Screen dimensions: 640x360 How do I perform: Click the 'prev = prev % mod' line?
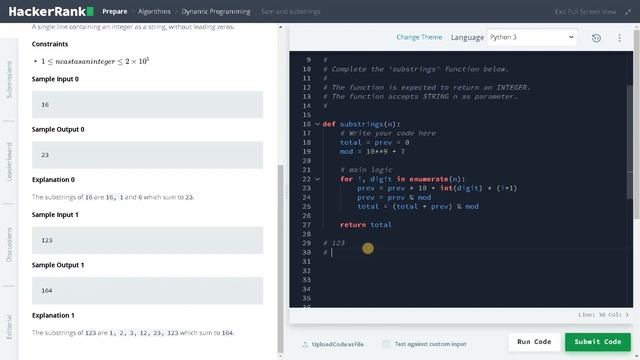pos(394,197)
